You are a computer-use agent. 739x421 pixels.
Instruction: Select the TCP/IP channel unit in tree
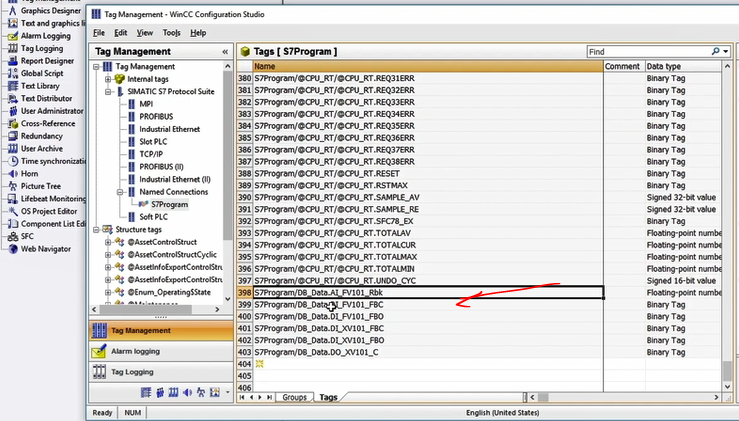pos(151,155)
